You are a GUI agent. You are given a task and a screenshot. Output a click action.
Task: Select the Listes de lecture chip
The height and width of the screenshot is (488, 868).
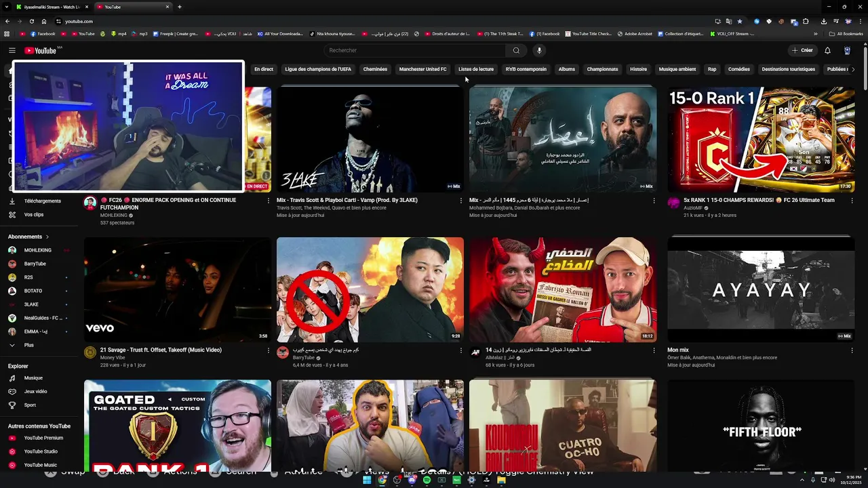click(476, 69)
